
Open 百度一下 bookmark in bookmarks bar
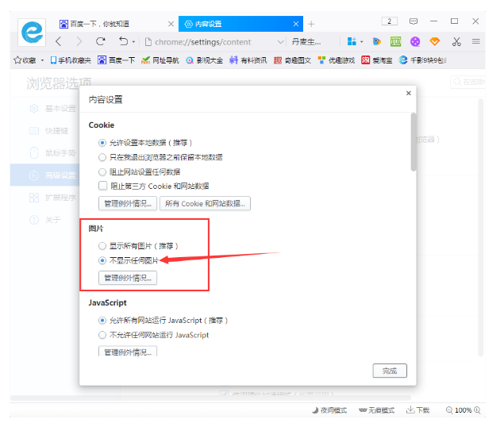(116, 60)
